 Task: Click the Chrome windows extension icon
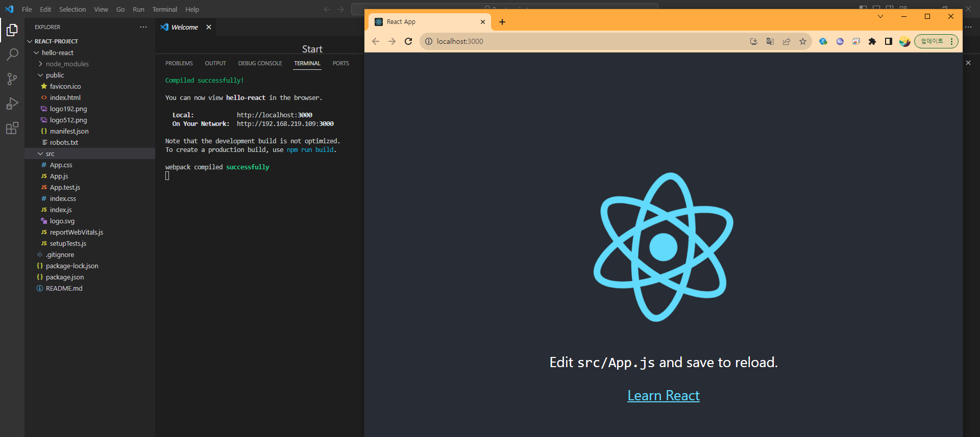coord(856,41)
